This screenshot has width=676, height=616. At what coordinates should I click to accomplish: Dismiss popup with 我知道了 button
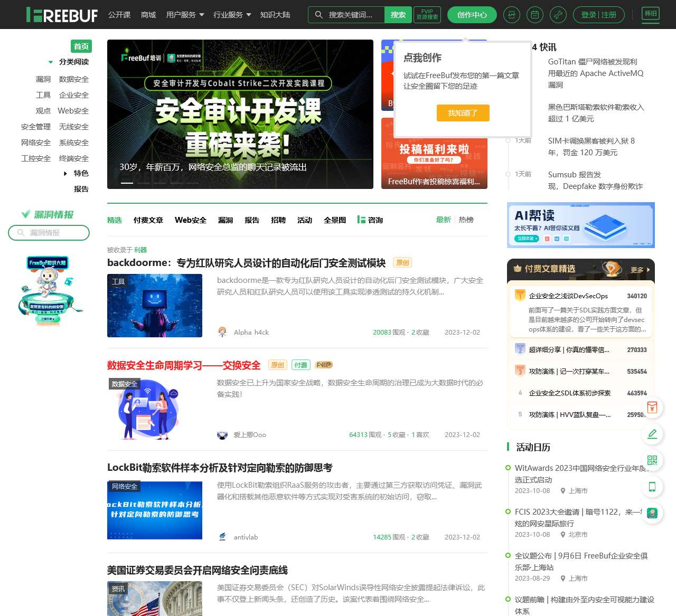click(463, 113)
